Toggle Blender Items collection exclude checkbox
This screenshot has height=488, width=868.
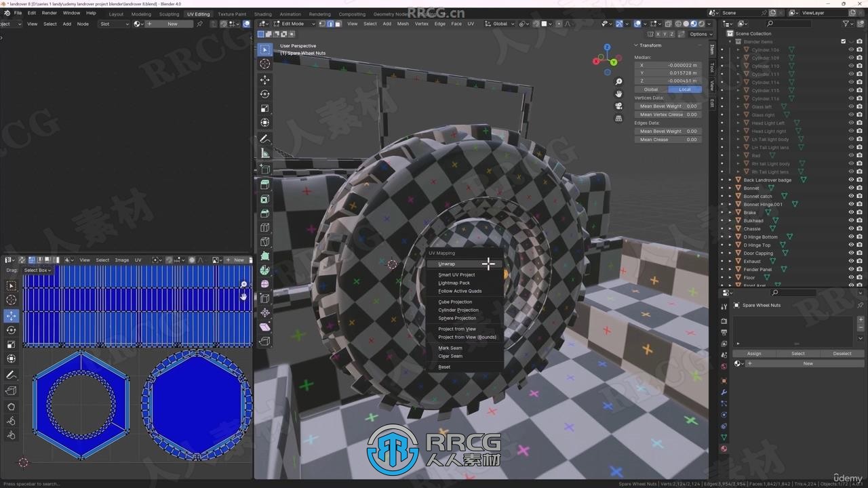point(844,41)
